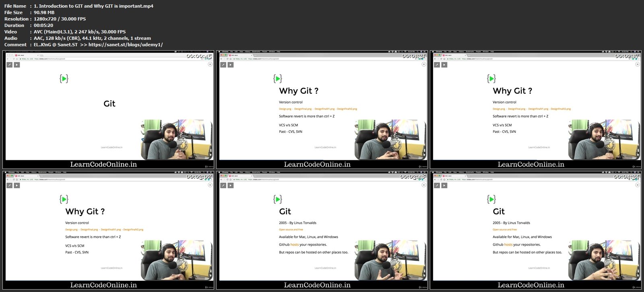Select the webcam overlay in the 00:01:31 frame
644x292 pixels.
coord(390,140)
